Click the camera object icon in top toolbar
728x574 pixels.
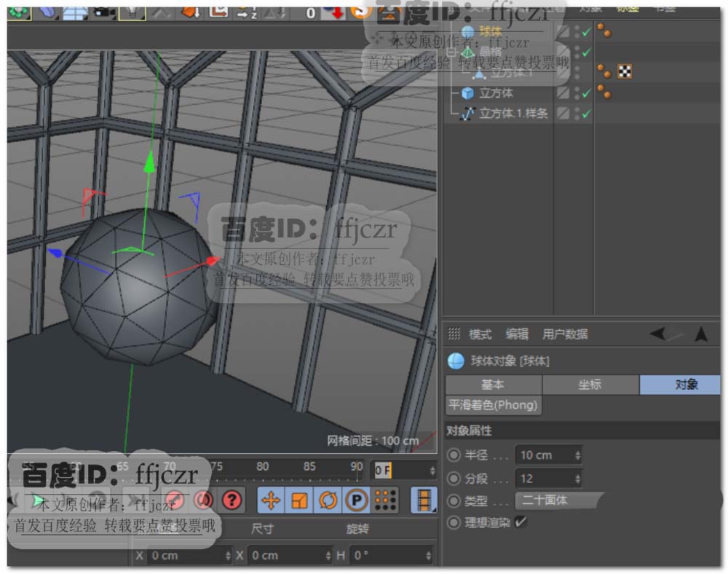pyautogui.click(x=104, y=11)
